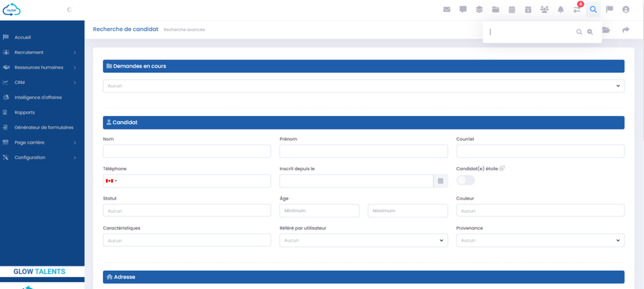
Task: Toggle the Candidat(e) étoile switch
Action: [x=466, y=180]
